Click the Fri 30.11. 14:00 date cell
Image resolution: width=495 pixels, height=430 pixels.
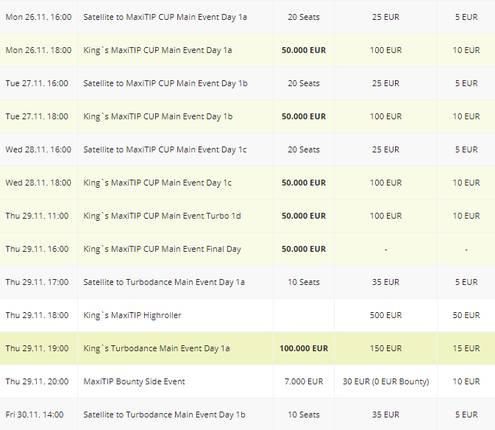tap(34, 415)
